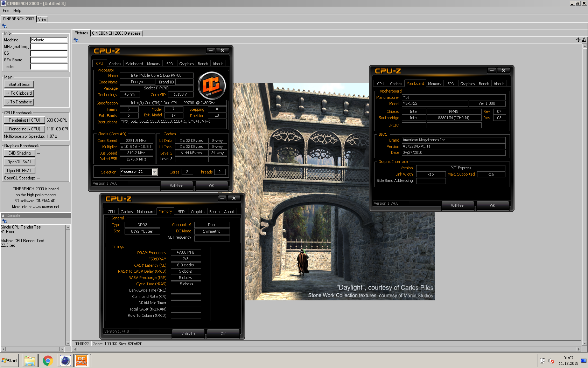
Task: Open the CINEBENCH 2003 Database tab
Action: 116,33
